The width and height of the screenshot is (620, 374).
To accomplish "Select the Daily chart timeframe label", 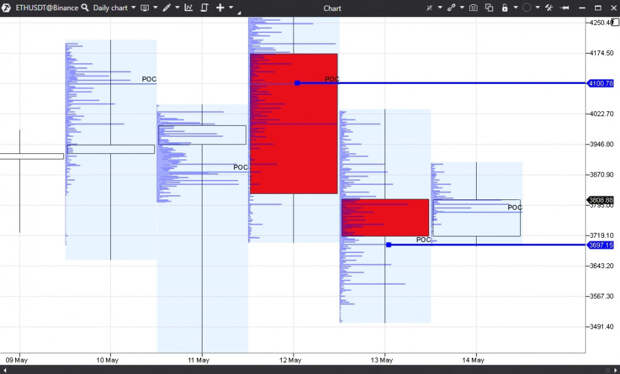I will (110, 8).
